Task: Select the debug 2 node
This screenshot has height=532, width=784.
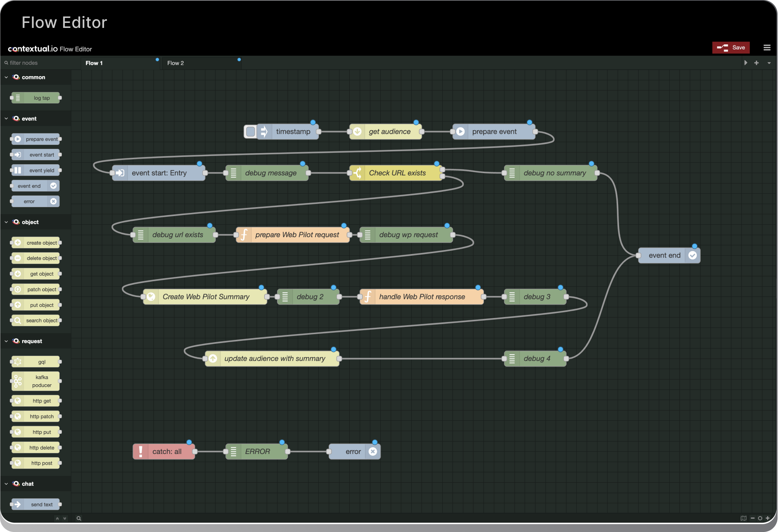Action: pyautogui.click(x=308, y=297)
